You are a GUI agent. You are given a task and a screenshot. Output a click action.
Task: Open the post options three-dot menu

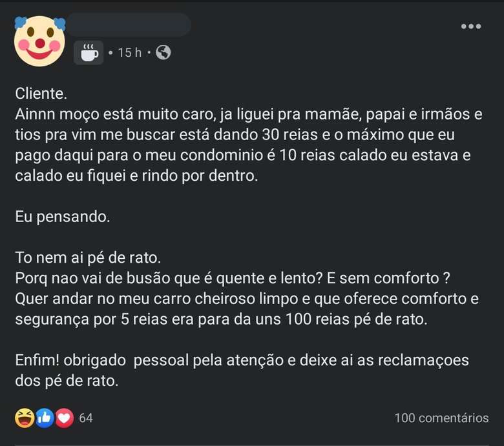[x=470, y=26]
